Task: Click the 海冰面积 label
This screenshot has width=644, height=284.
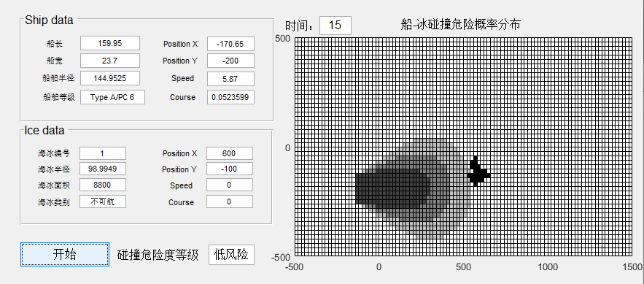Action: tap(54, 185)
